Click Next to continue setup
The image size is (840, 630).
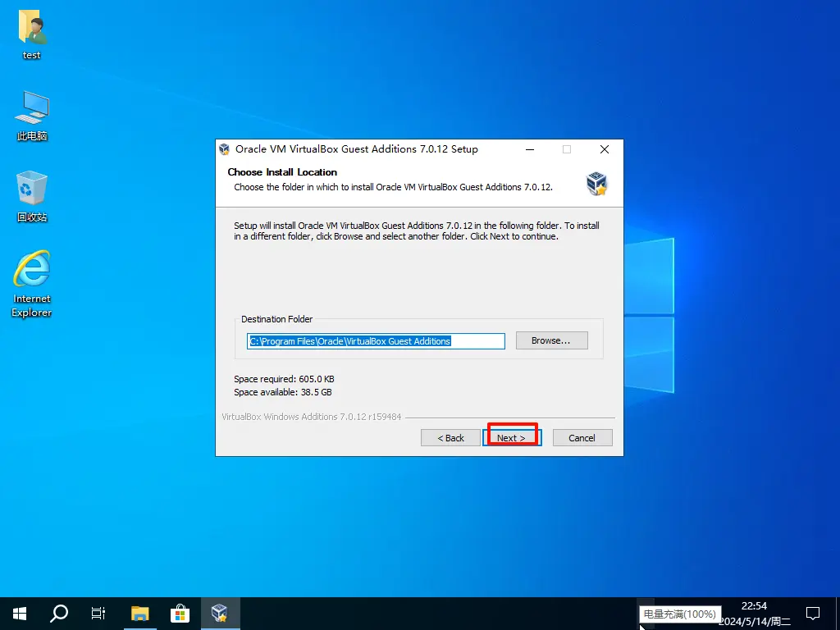tap(512, 438)
